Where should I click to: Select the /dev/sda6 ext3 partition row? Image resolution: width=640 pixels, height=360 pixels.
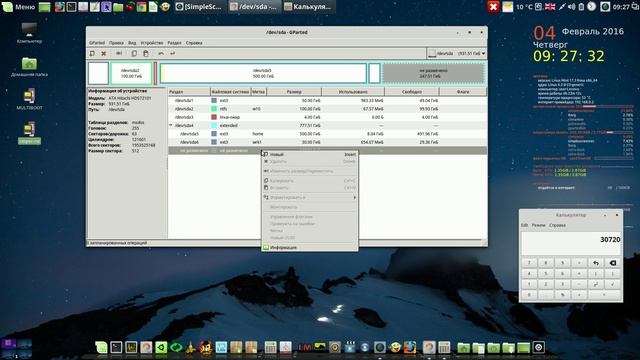(x=327, y=142)
